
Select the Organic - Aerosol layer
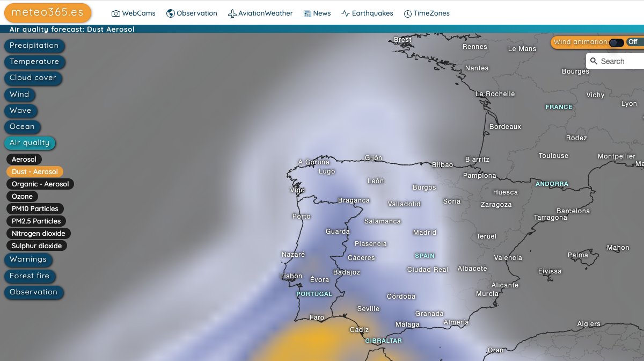41,184
